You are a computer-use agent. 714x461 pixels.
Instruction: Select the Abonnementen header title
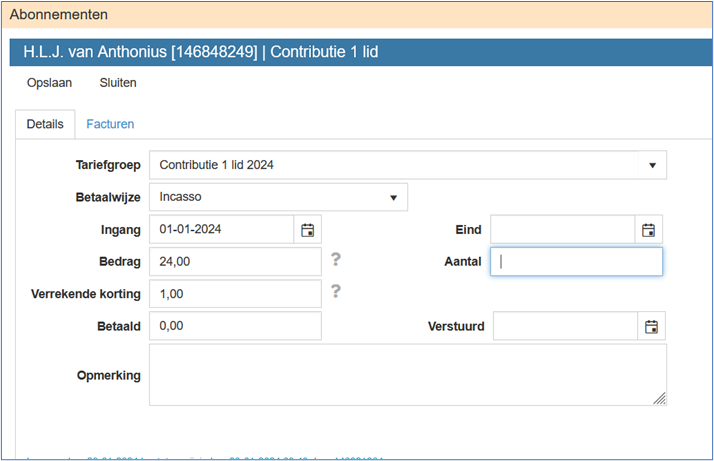59,15
